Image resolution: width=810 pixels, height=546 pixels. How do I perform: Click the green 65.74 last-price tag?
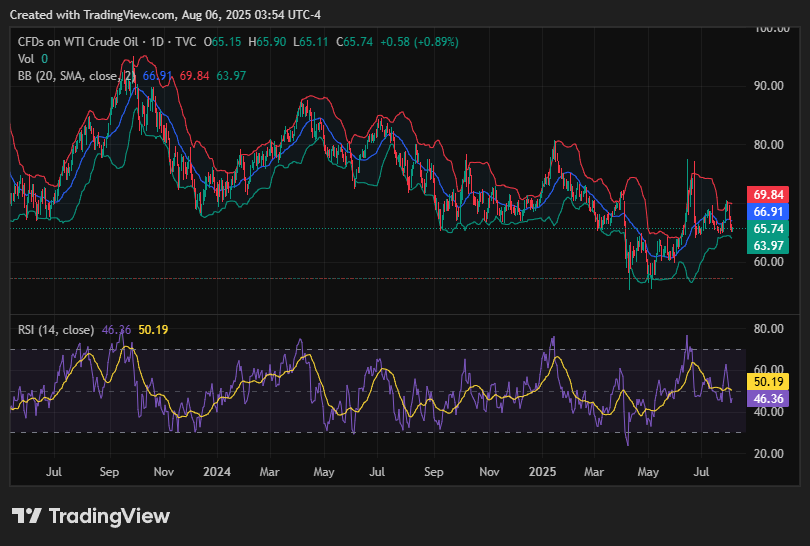[768, 229]
